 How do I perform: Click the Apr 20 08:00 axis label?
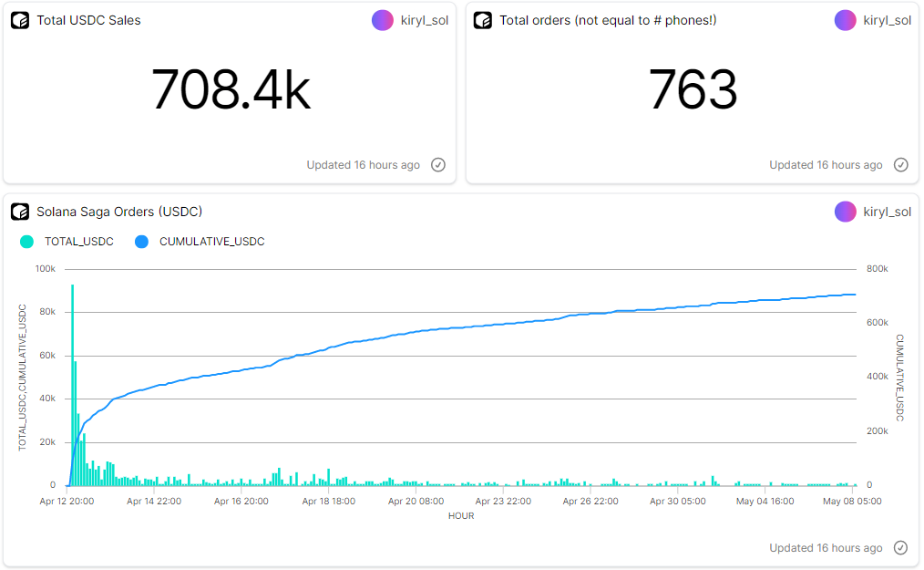pos(416,502)
